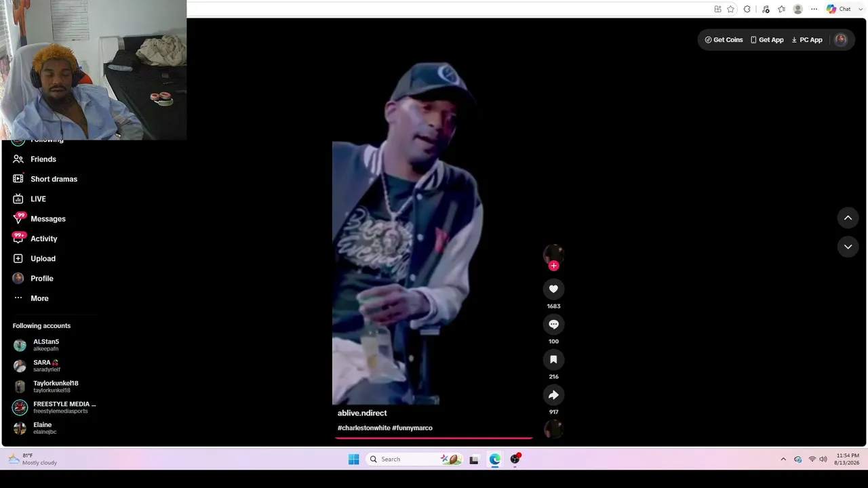This screenshot has height=488, width=868.
Task: Open Copilot Chat in the browser
Action: [x=839, y=9]
